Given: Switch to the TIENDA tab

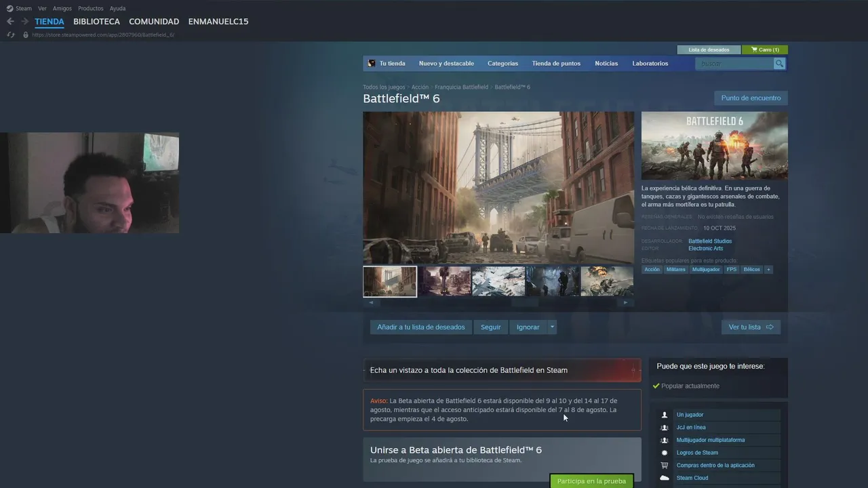Looking at the screenshot, I should 50,22.
